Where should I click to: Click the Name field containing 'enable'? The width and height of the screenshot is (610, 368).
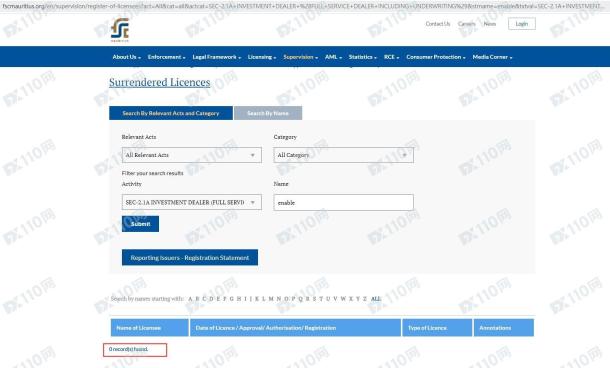point(344,202)
